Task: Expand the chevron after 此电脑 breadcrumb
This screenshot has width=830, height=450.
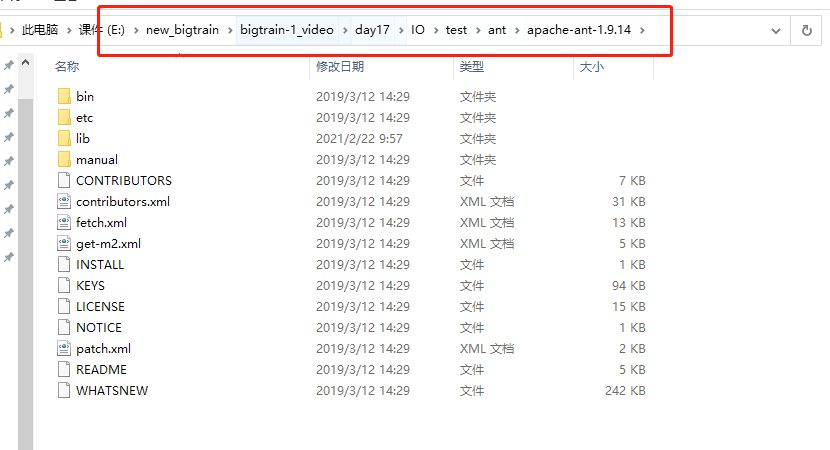Action: coord(69,30)
